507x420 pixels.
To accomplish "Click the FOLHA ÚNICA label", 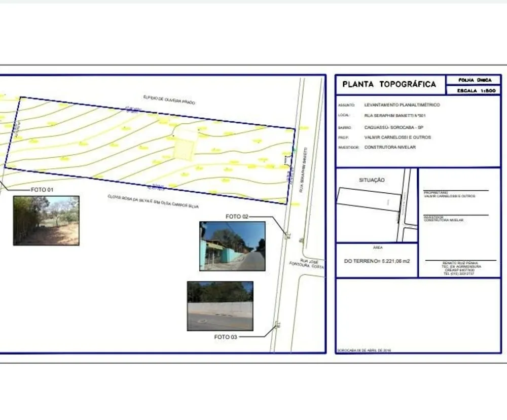I will click(475, 80).
